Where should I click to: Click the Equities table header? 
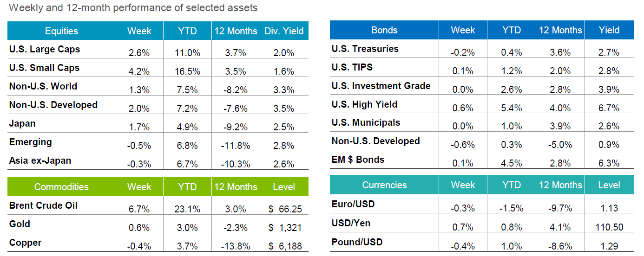pyautogui.click(x=61, y=31)
